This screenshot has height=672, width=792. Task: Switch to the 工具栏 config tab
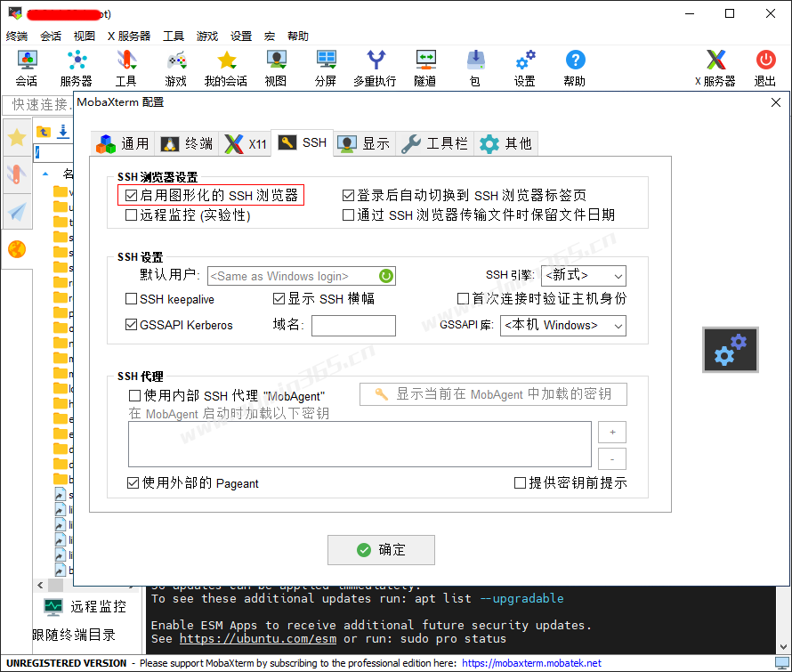(434, 143)
